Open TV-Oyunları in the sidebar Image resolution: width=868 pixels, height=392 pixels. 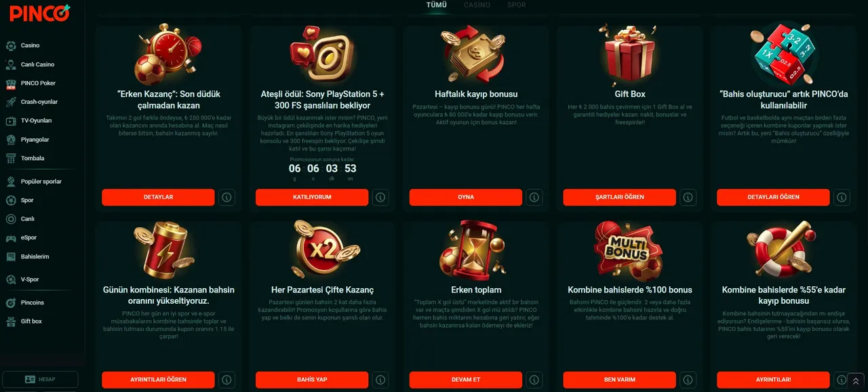(11, 121)
